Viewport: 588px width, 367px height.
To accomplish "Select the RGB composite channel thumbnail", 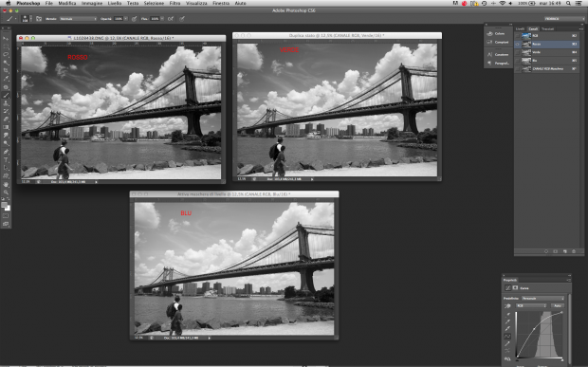I will (526, 36).
